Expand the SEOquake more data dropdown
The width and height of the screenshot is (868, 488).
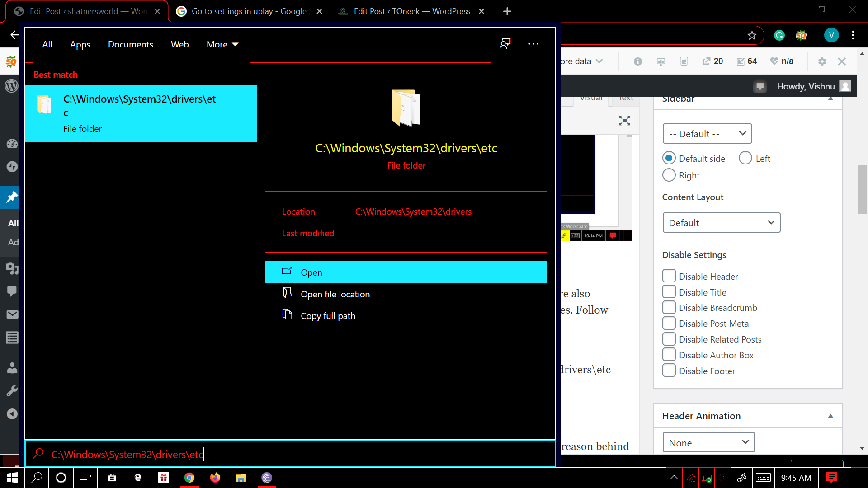[582, 61]
